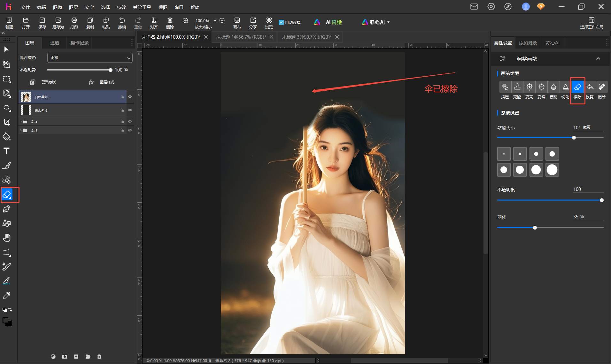Screen dimensions: 611x364
Task: Select the Move arrow tool
Action: pyautogui.click(x=6, y=49)
